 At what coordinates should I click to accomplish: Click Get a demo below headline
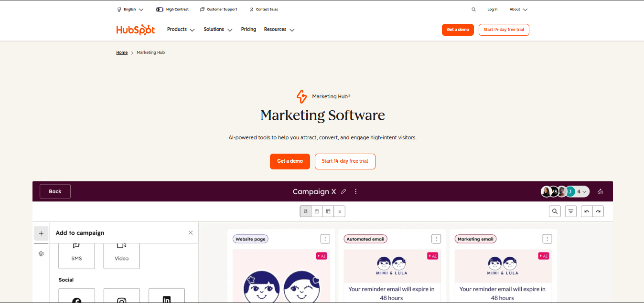click(x=290, y=161)
